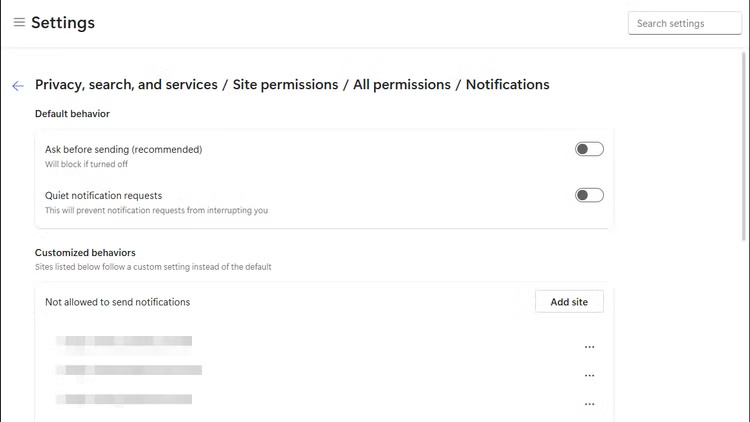Click the Customized behaviors section heading
Screen dimensions: 750x422
pyautogui.click(x=85, y=253)
